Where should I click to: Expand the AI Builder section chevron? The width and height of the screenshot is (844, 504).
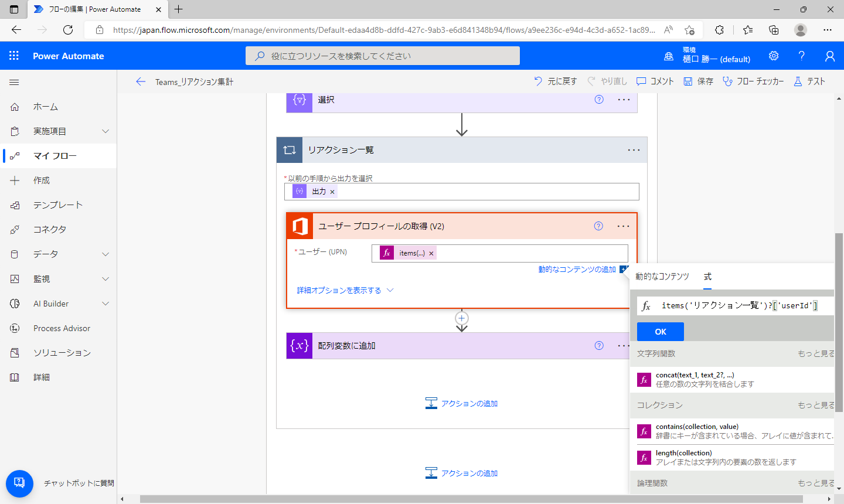tap(105, 304)
